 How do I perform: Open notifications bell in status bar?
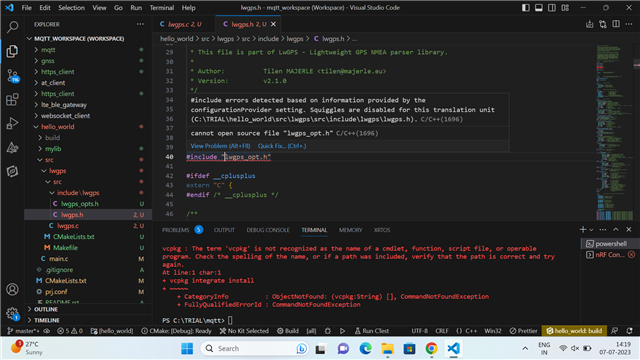(630, 331)
